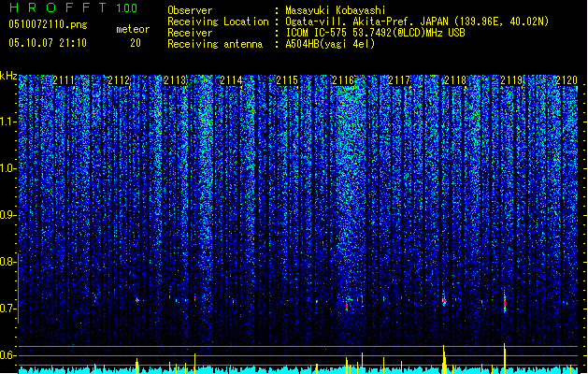Select the file name 0510072110.png
The width and height of the screenshot is (588, 374).
point(48,24)
